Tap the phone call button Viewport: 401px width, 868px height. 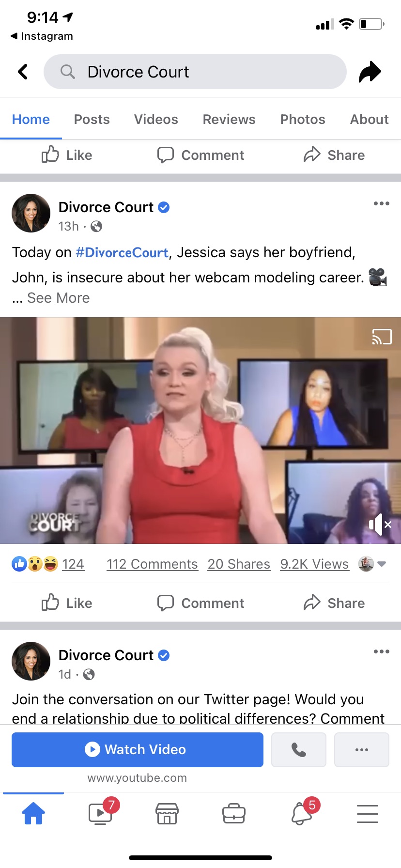[x=299, y=750]
